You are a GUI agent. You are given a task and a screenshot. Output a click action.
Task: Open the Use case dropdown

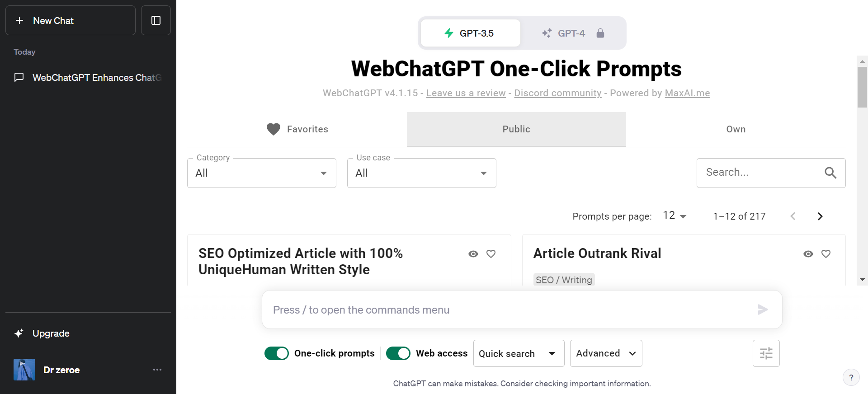[421, 173]
